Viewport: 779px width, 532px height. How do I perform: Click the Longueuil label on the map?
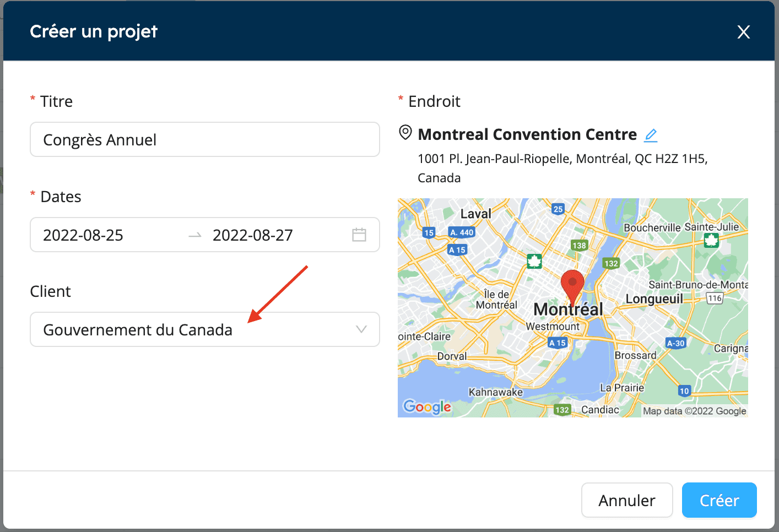(x=654, y=299)
